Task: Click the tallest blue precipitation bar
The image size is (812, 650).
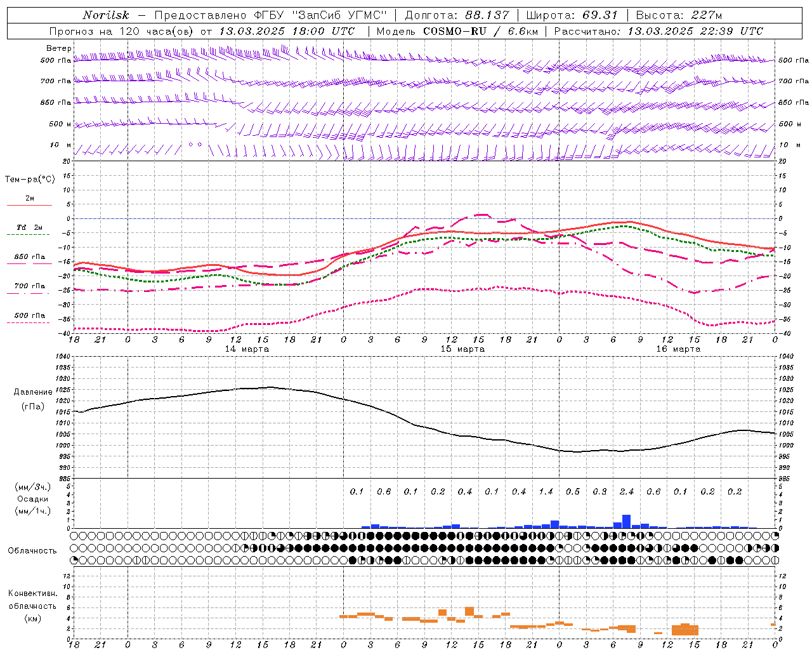Action: pyautogui.click(x=626, y=521)
